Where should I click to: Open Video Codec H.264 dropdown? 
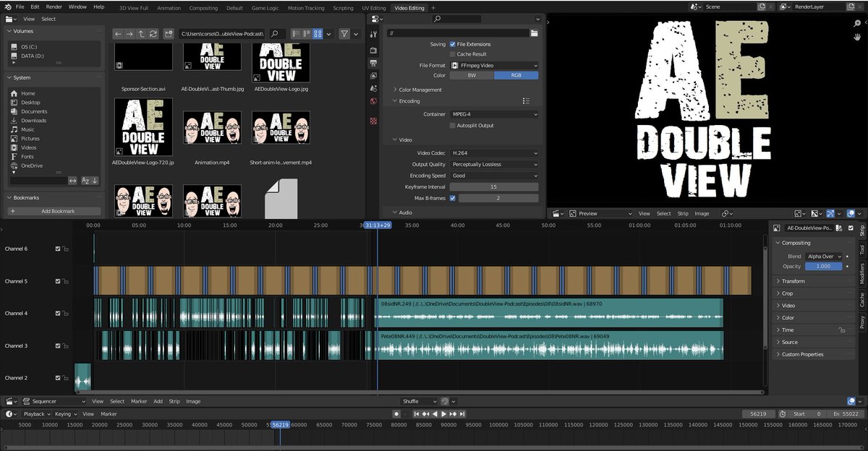point(494,153)
